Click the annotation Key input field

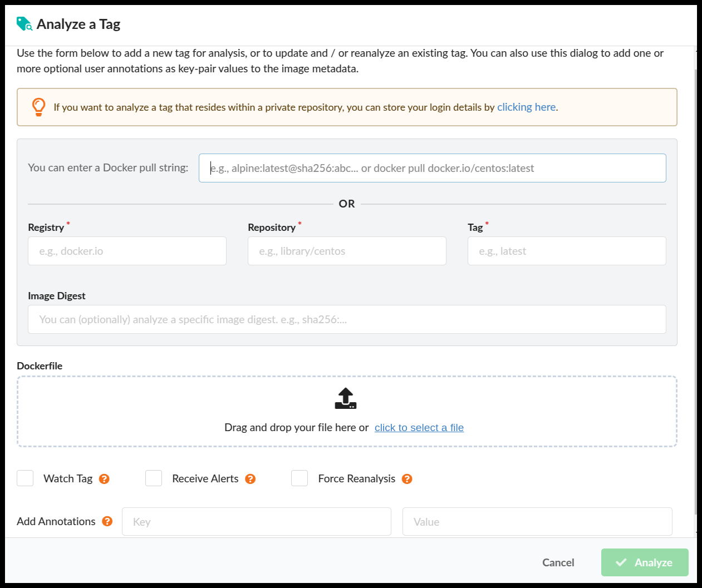(x=256, y=522)
